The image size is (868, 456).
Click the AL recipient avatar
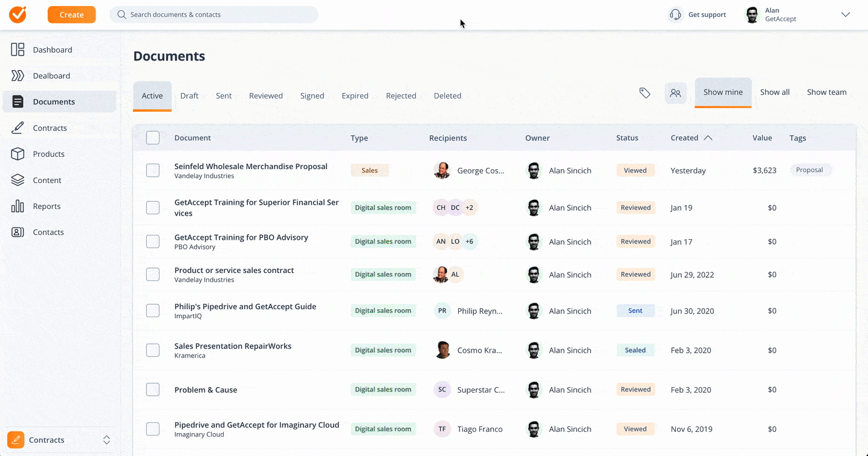click(x=455, y=274)
